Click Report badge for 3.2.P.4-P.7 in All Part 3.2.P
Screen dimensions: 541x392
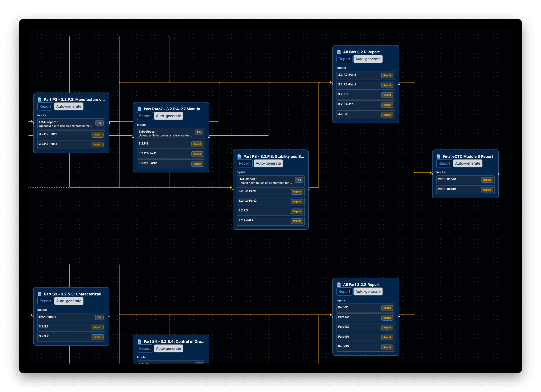click(387, 105)
